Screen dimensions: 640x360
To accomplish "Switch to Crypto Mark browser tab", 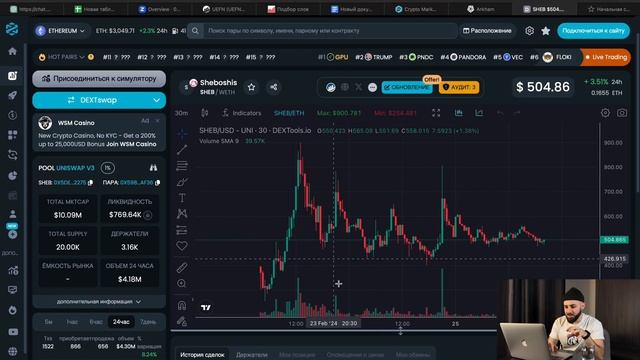I will point(416,9).
